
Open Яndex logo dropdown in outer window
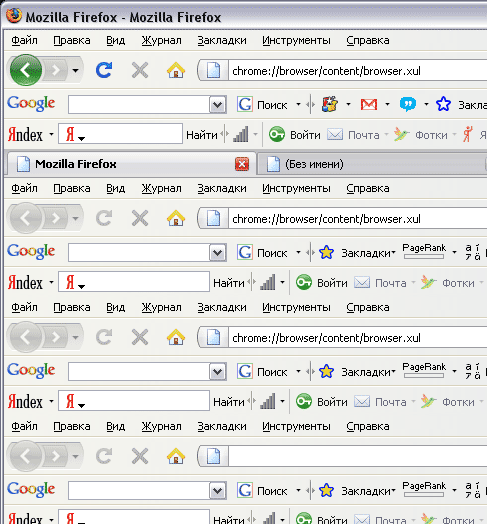51,135
